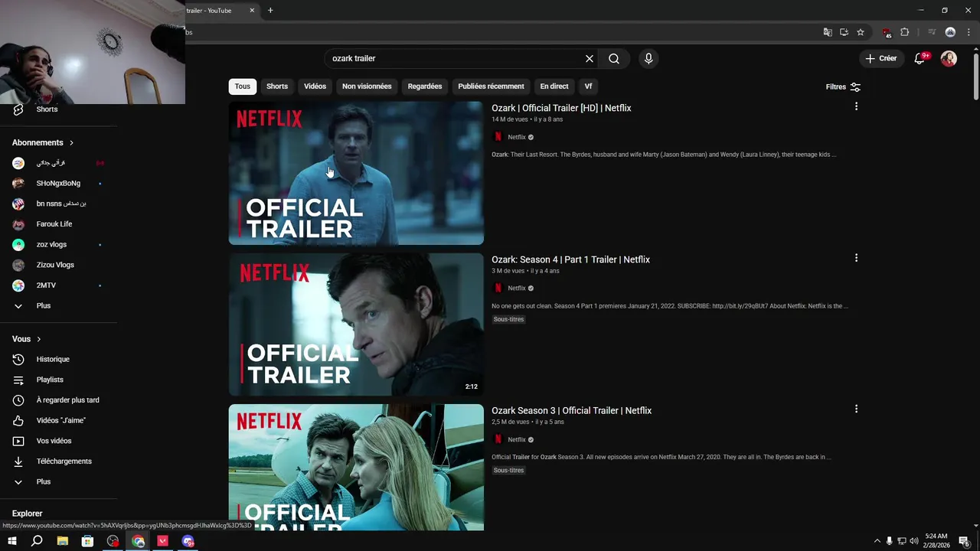
Task: Open File Explorer from the taskbar
Action: click(x=63, y=541)
